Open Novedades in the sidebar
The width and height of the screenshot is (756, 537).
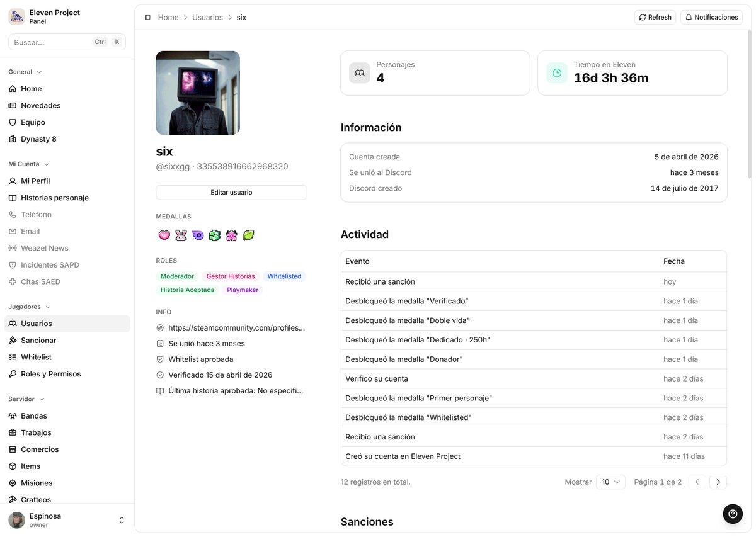coord(67,106)
